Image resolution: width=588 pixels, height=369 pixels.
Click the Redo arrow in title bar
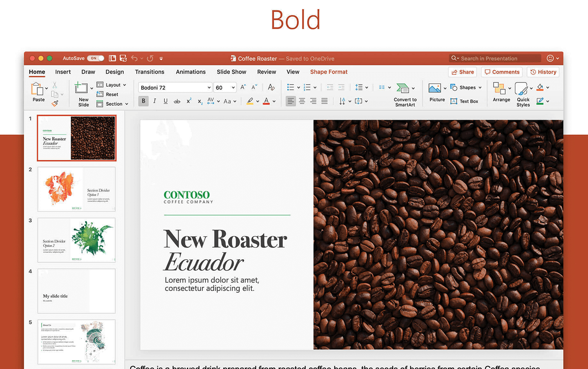[150, 58]
